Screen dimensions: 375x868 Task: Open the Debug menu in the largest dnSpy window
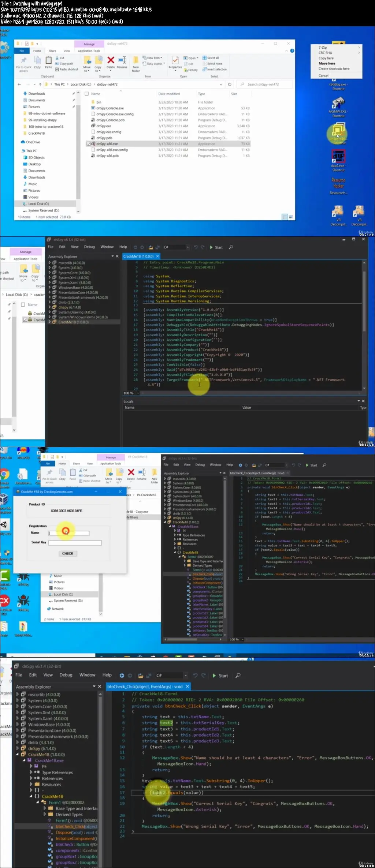click(x=66, y=675)
